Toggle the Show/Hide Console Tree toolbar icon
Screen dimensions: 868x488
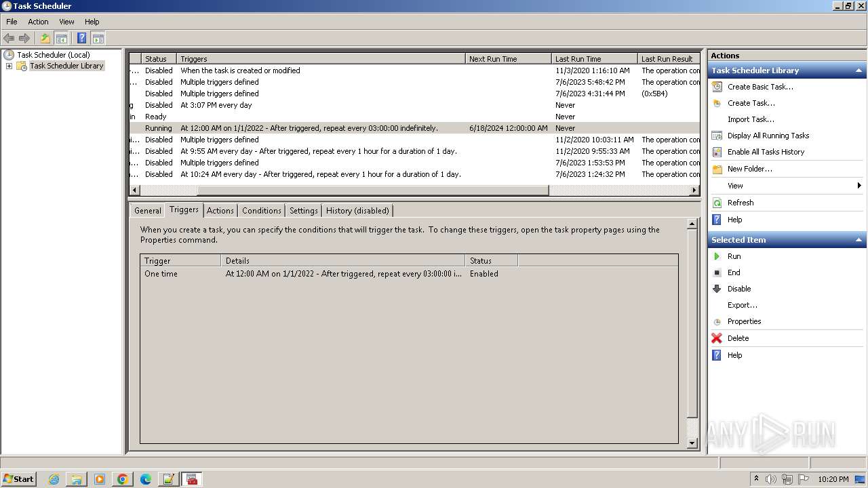point(62,39)
